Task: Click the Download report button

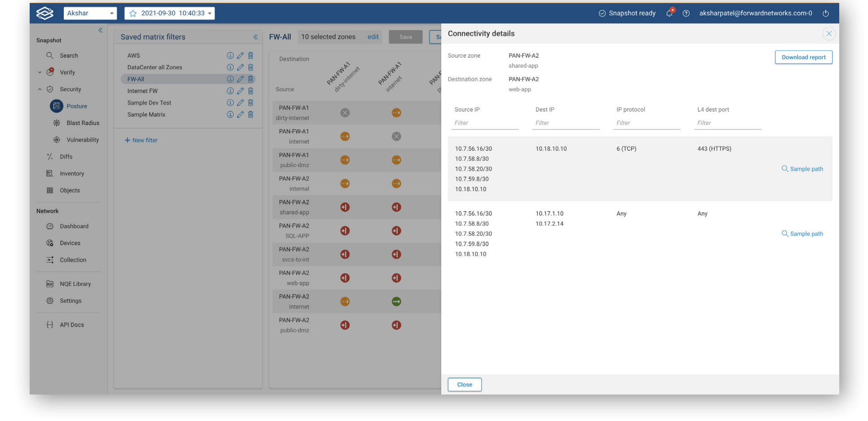Action: coord(803,57)
